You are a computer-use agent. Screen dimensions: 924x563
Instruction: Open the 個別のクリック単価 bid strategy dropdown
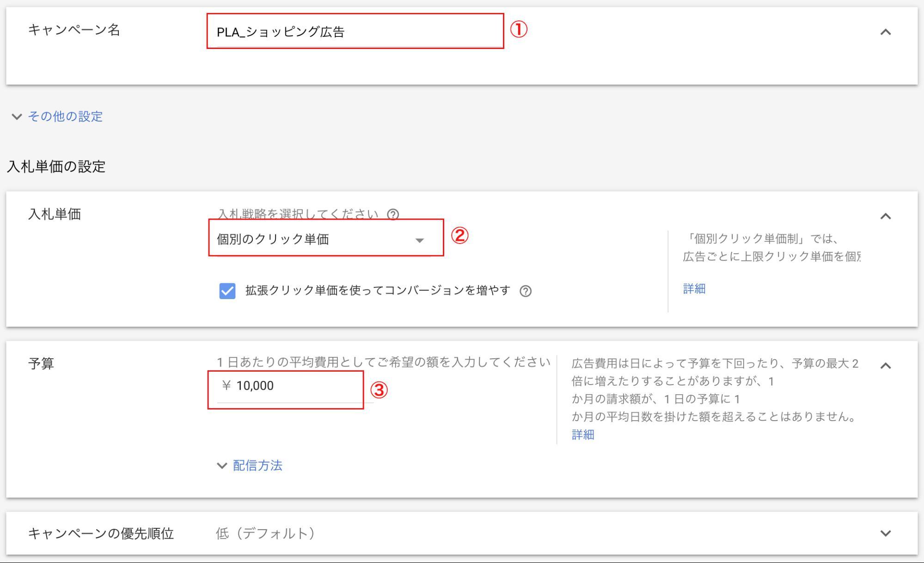(x=324, y=240)
